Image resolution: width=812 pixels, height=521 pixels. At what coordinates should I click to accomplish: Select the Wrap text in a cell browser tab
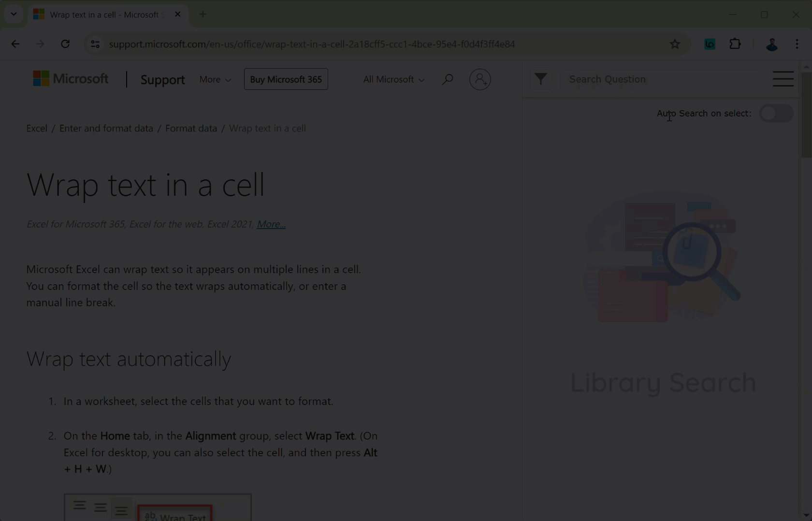pos(107,14)
